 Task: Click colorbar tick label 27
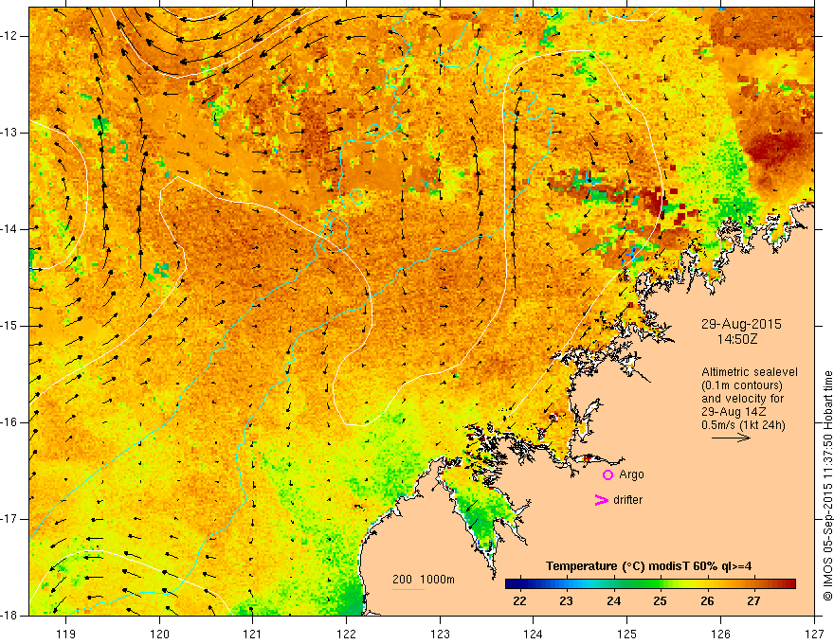pyautogui.click(x=753, y=601)
